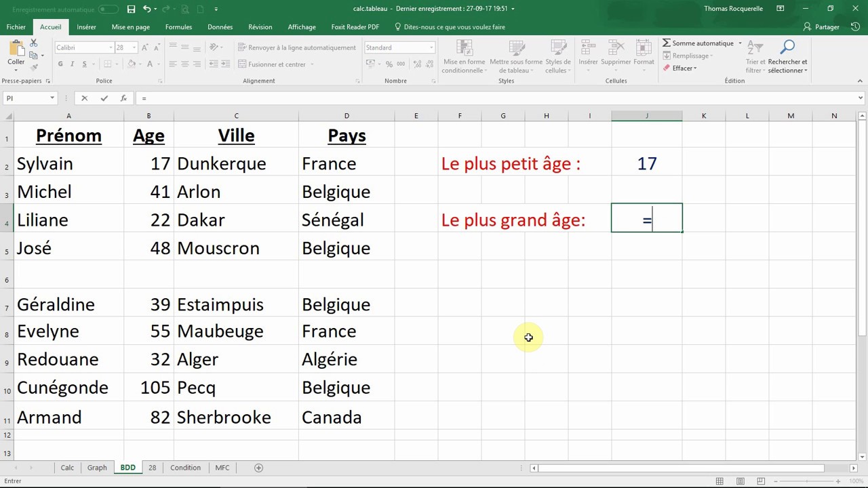The width and height of the screenshot is (868, 488).
Task: Open the Fichier menu
Action: [16, 27]
